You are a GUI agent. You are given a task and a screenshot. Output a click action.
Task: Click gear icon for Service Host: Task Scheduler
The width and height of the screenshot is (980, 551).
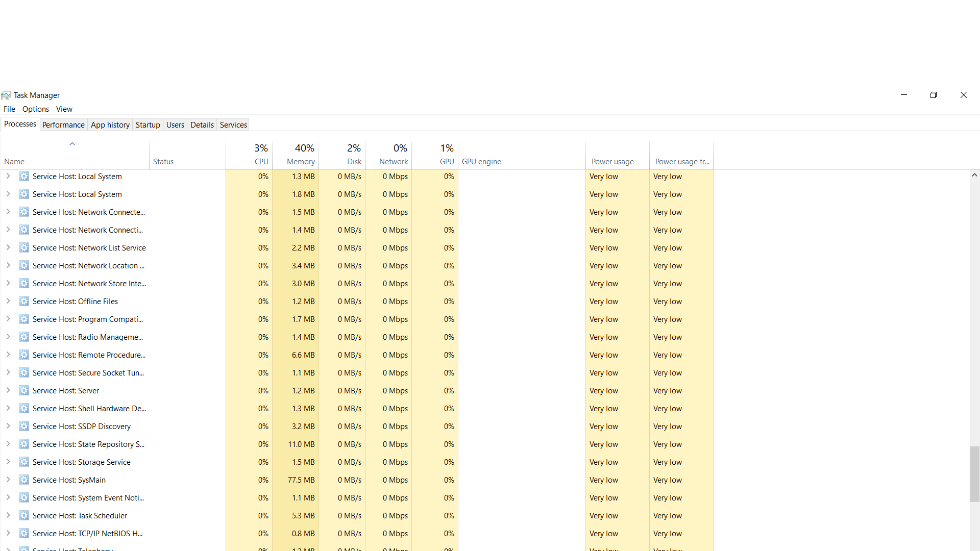coord(24,516)
